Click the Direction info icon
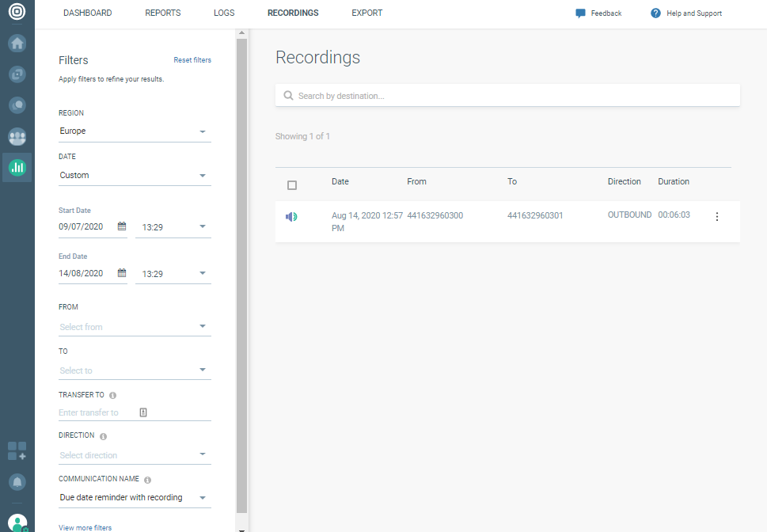Viewport: 767px width, 532px height. pos(104,436)
